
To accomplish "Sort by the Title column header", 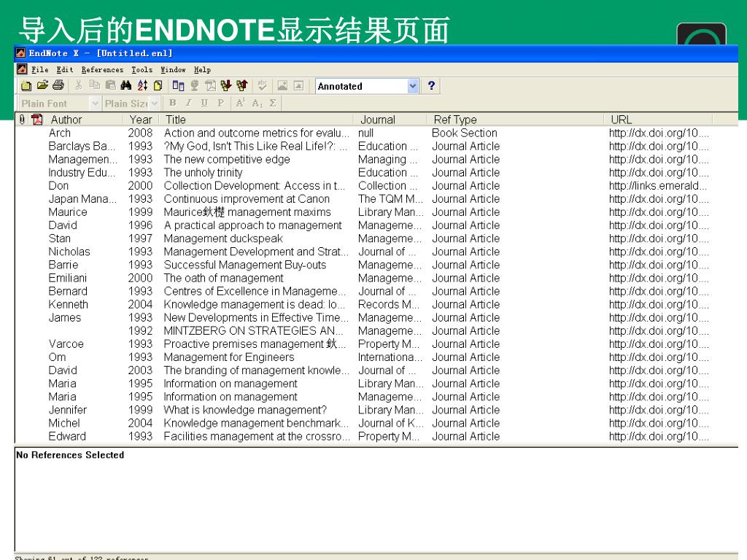I will point(257,120).
